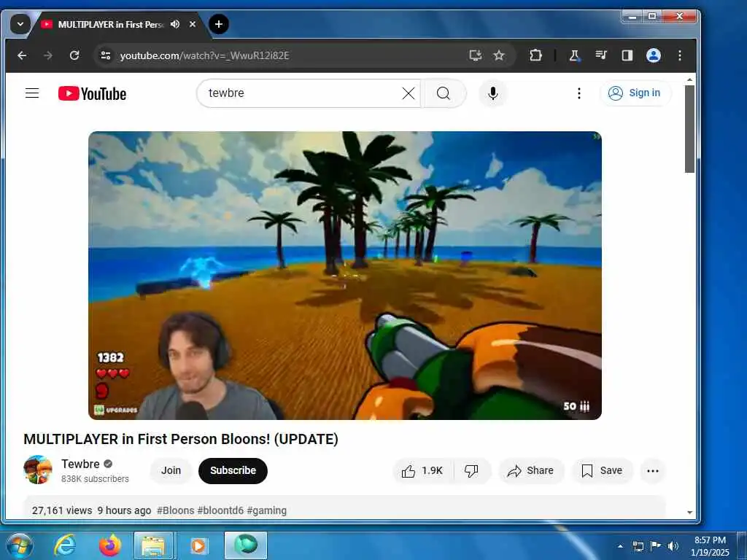747x560 pixels.
Task: Open the Windows Start menu
Action: (19, 545)
